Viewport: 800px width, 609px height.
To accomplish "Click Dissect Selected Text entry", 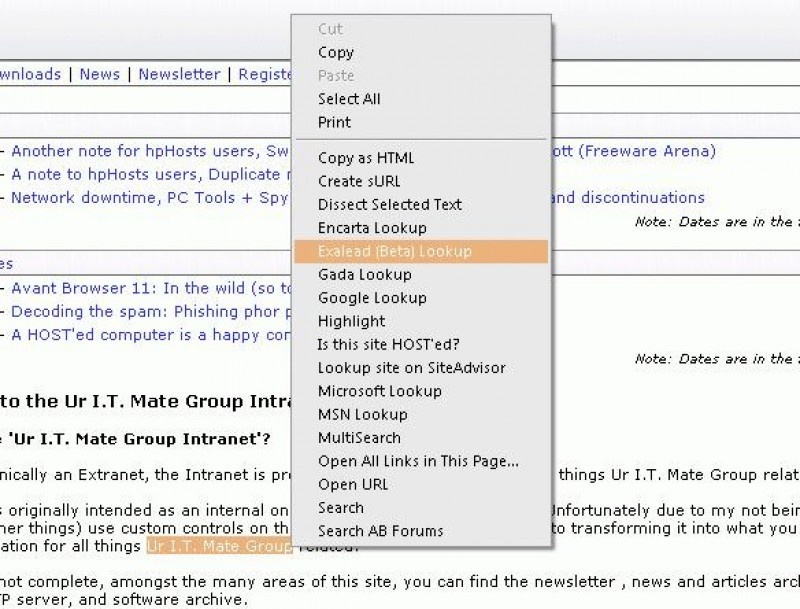I will (389, 204).
